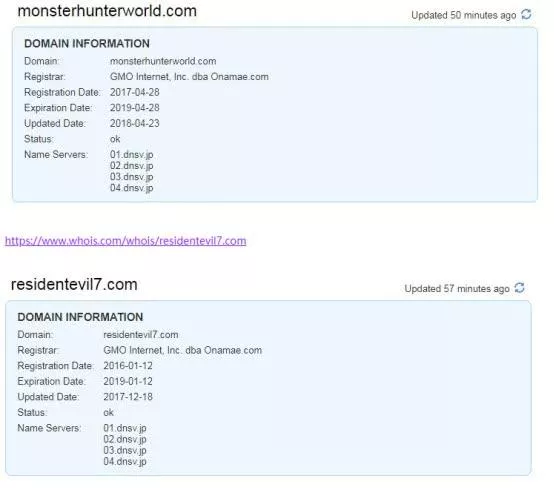
Task: Click the 'Updated 57 minutes ago' text
Action: tap(457, 289)
